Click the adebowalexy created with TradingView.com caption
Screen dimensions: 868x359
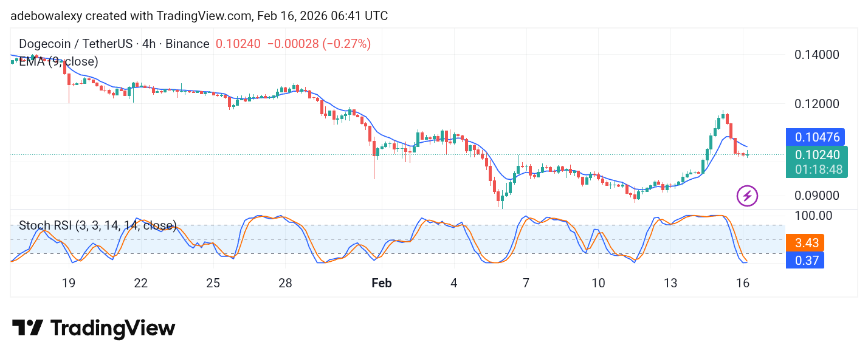[x=199, y=16]
